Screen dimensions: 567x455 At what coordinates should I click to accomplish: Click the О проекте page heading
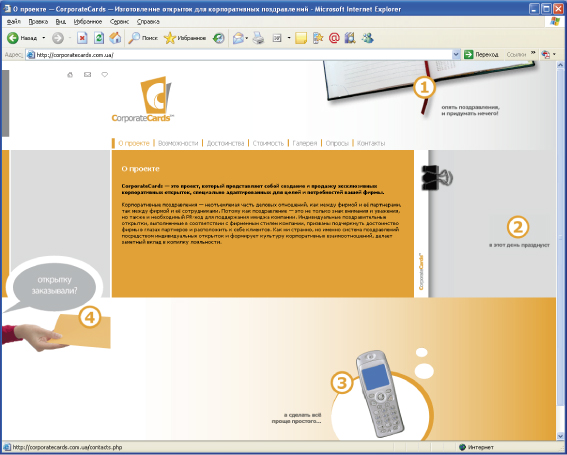[x=140, y=169]
